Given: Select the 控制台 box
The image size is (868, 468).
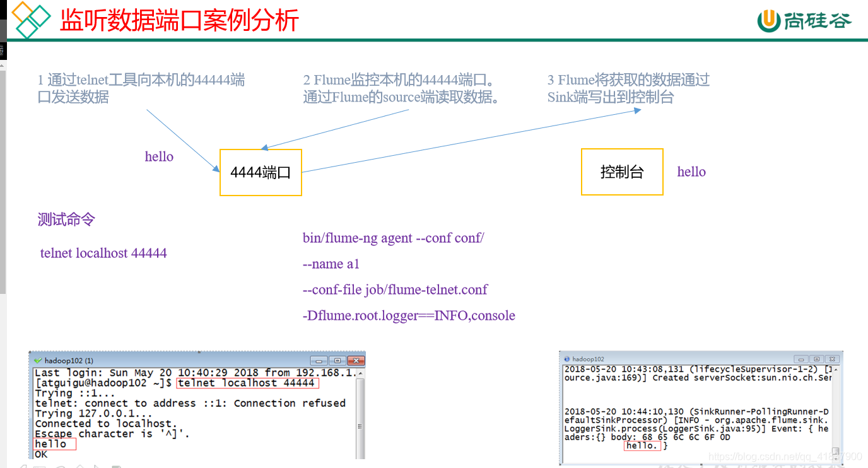Looking at the screenshot, I should pyautogui.click(x=622, y=172).
